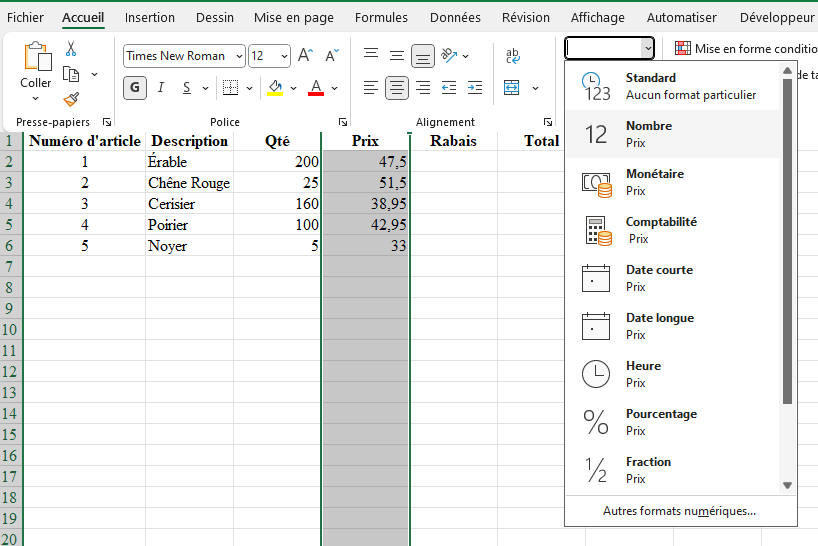Align text left in the cell
818x546 pixels.
point(370,88)
